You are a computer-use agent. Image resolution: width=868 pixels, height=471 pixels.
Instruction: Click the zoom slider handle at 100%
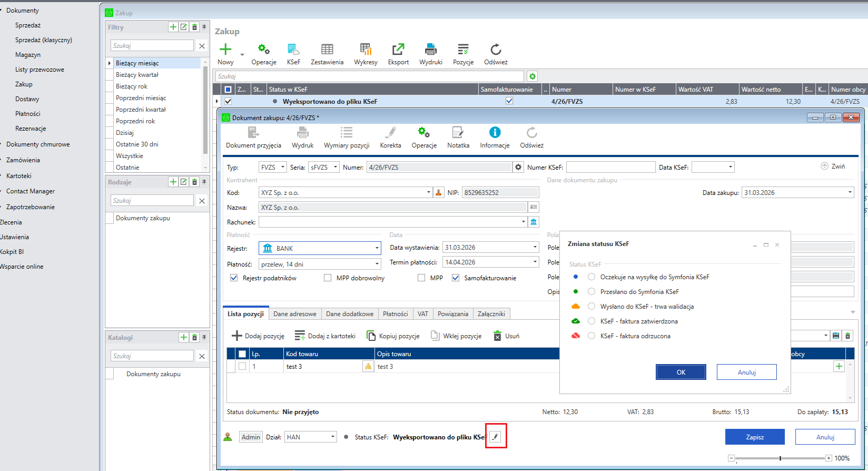coord(780,458)
